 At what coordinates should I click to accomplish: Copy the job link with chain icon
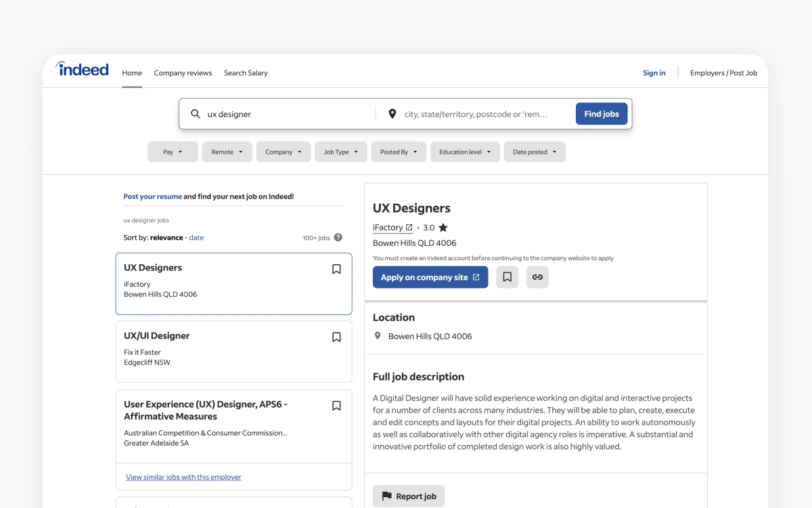[x=537, y=277]
